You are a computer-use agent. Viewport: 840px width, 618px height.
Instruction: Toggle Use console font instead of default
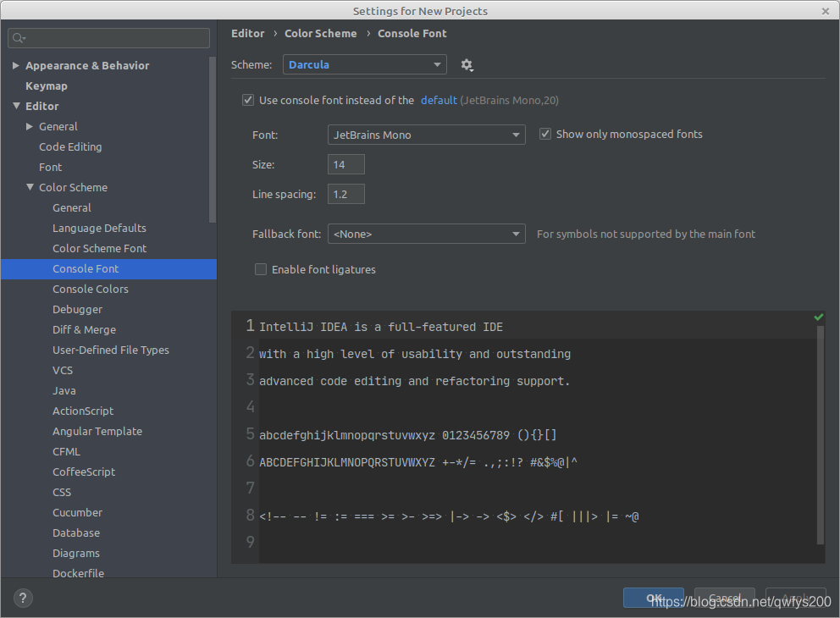pos(248,100)
